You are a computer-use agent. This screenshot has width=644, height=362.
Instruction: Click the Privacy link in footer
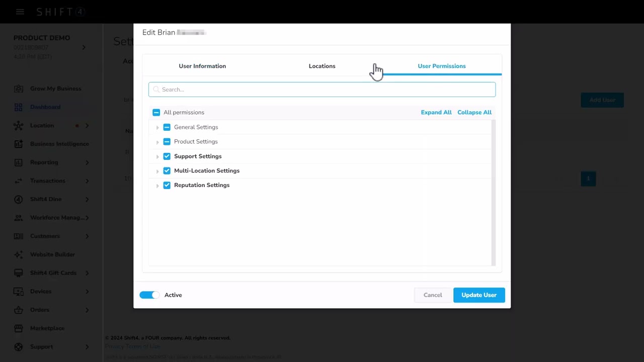pos(115,346)
